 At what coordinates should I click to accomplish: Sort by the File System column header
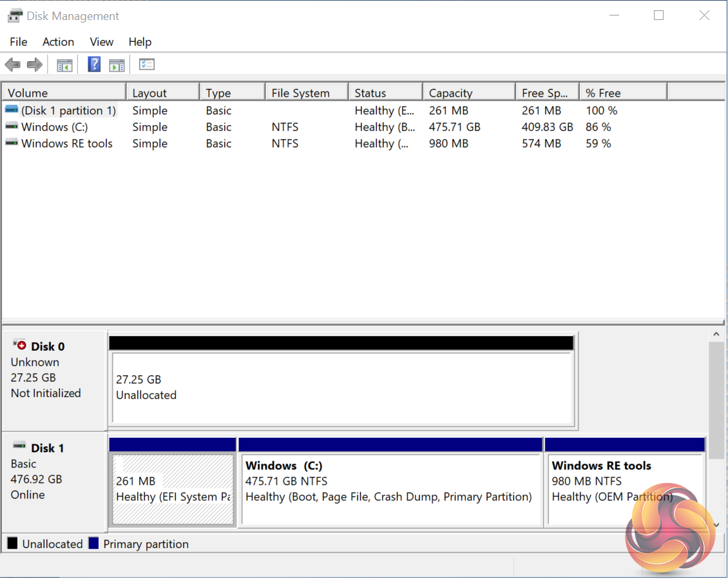tap(307, 92)
